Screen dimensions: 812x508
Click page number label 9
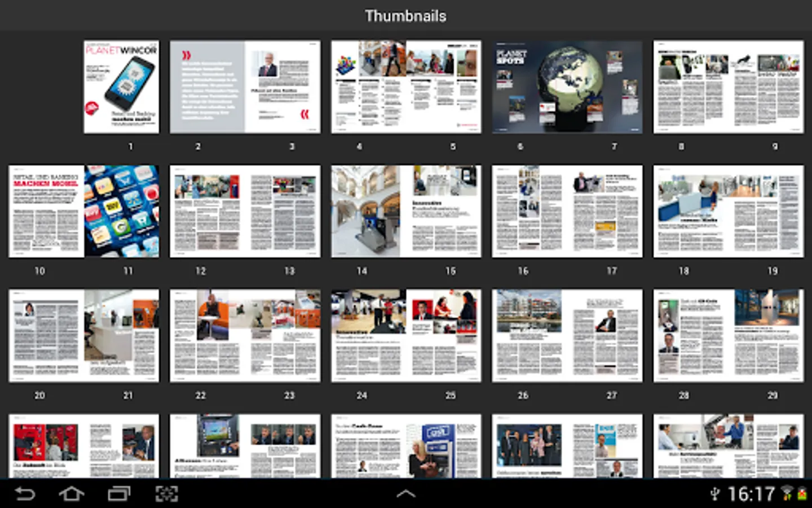point(775,146)
